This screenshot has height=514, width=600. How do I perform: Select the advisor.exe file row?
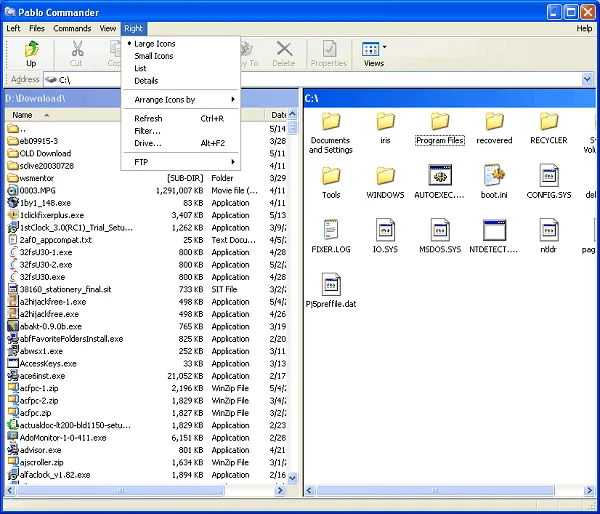[145, 450]
